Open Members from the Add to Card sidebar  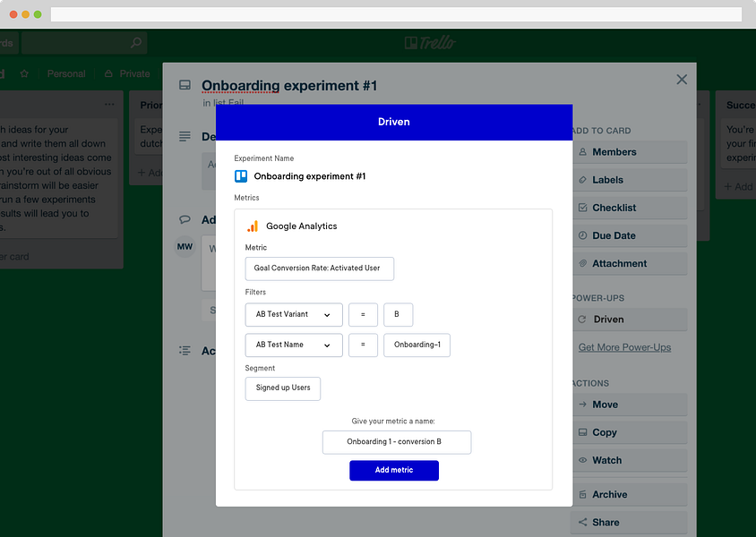pos(629,152)
